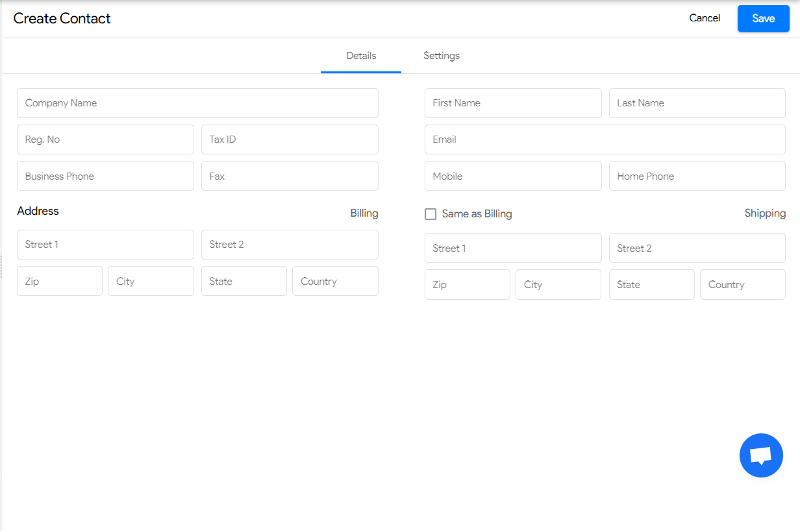Focus the Company Name field

tap(197, 103)
